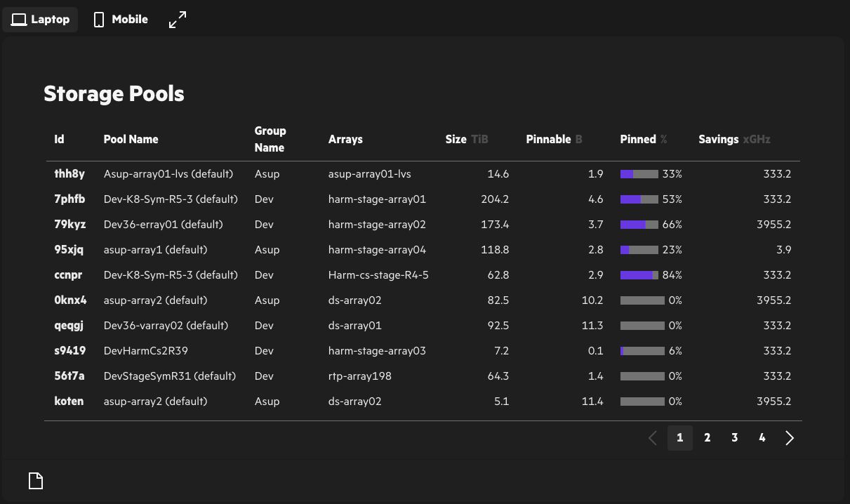The height and width of the screenshot is (504, 850).
Task: Open fullscreen expand icon
Action: [x=178, y=20]
